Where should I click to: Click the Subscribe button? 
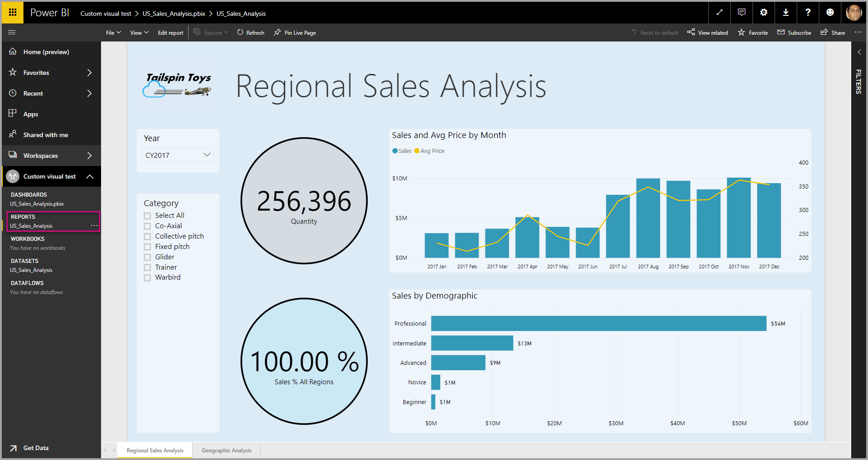794,32
